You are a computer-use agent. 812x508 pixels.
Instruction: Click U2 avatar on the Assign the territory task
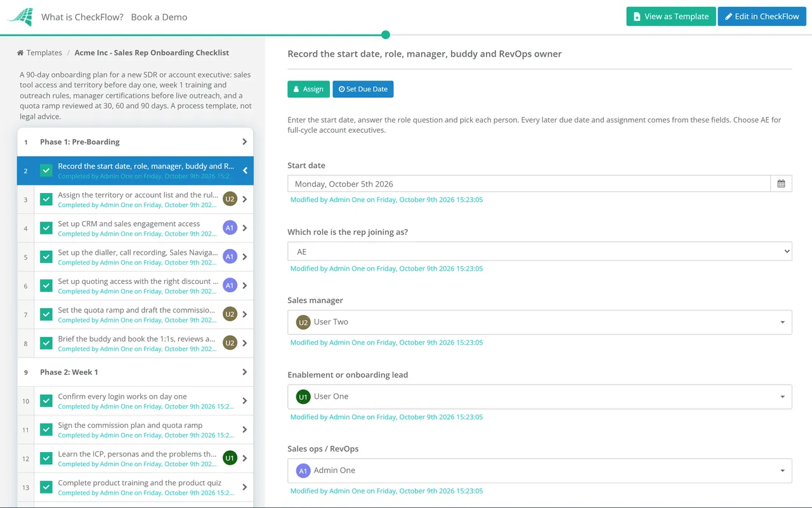(x=230, y=199)
